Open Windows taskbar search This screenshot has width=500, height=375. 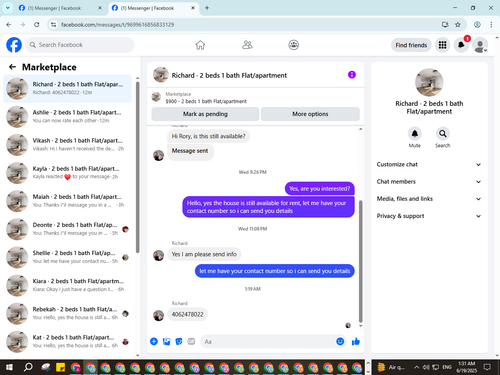tap(28, 367)
